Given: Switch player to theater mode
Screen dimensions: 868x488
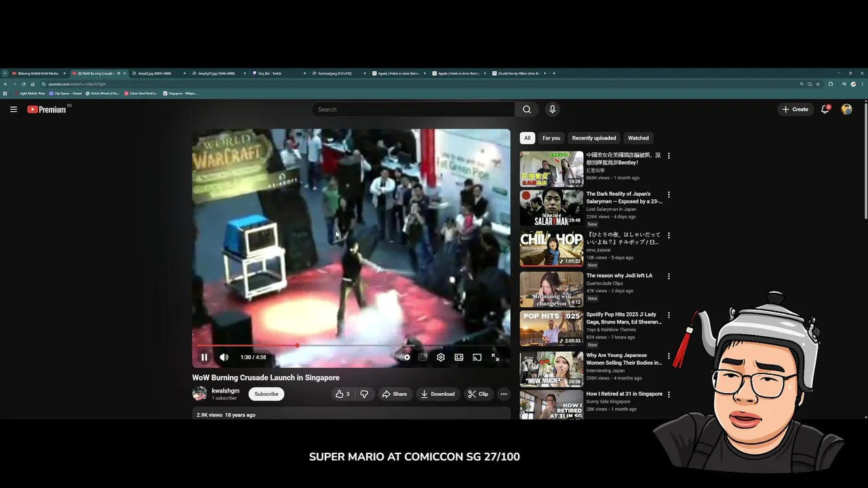Looking at the screenshot, I should 459,357.
